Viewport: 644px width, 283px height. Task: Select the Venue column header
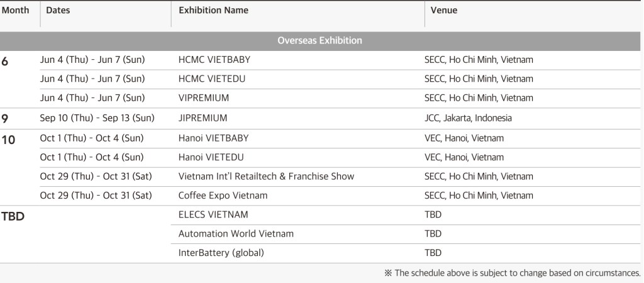click(x=443, y=10)
